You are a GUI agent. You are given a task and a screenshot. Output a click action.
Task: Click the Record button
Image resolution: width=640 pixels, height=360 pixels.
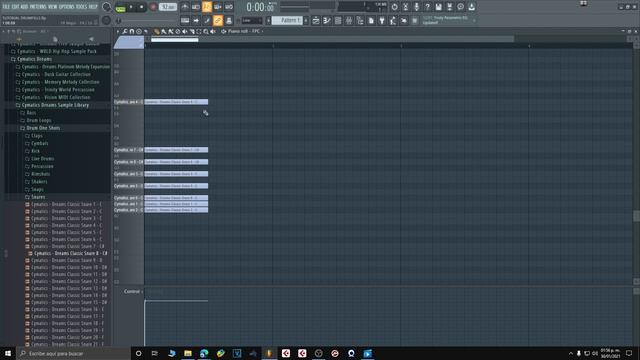pyautogui.click(x=153, y=7)
